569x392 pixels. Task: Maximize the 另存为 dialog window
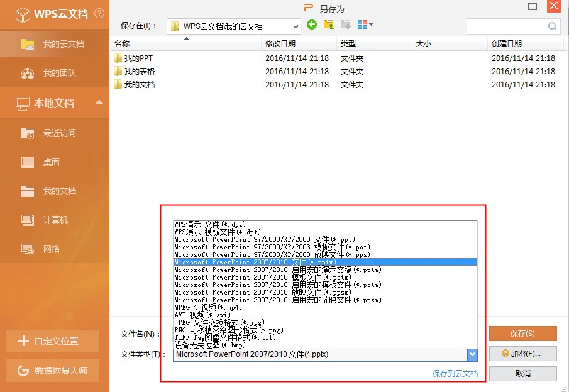(533, 6)
